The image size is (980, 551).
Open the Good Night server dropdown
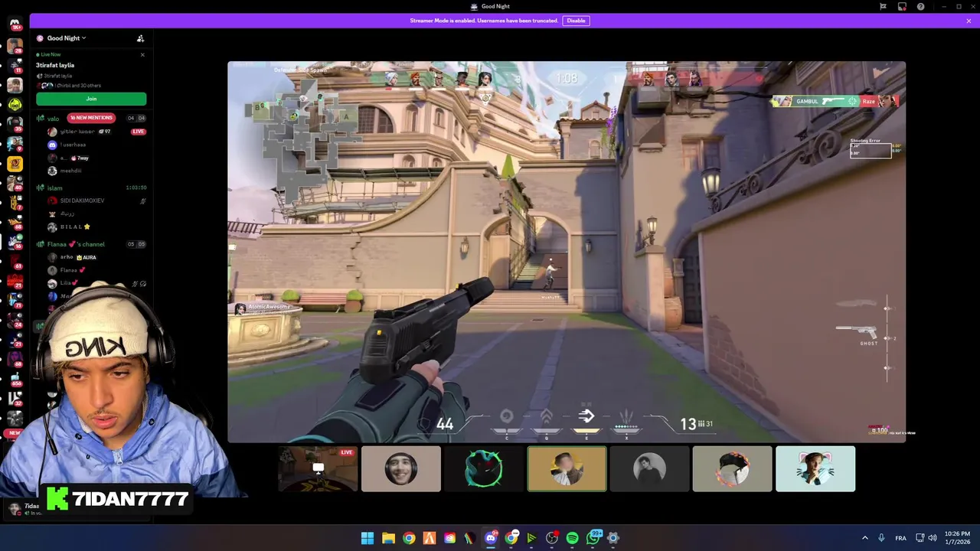coord(66,38)
